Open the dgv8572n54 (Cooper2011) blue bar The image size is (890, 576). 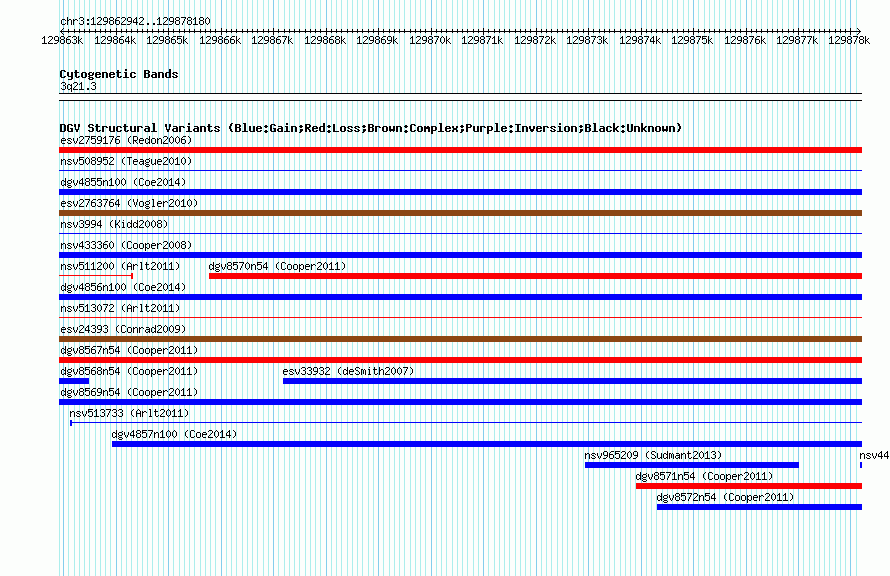click(x=759, y=507)
